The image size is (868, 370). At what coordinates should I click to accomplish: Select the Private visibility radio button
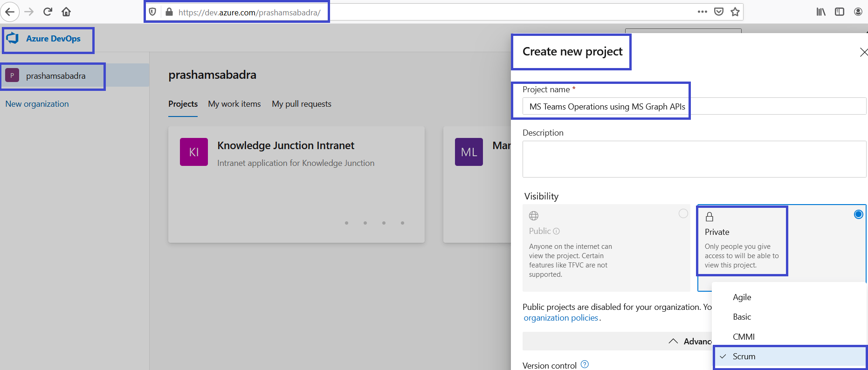point(859,214)
